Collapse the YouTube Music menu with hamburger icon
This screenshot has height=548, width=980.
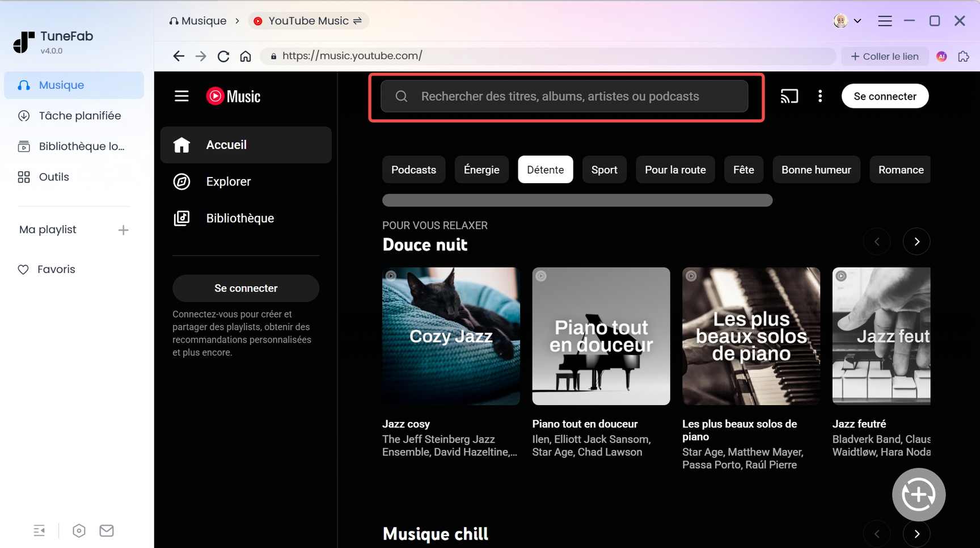[181, 96]
